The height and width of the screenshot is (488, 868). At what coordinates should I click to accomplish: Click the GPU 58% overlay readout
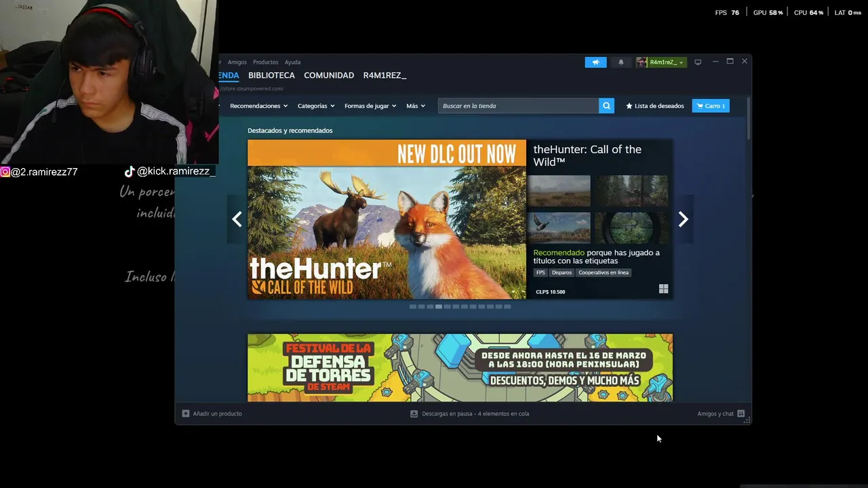(768, 13)
